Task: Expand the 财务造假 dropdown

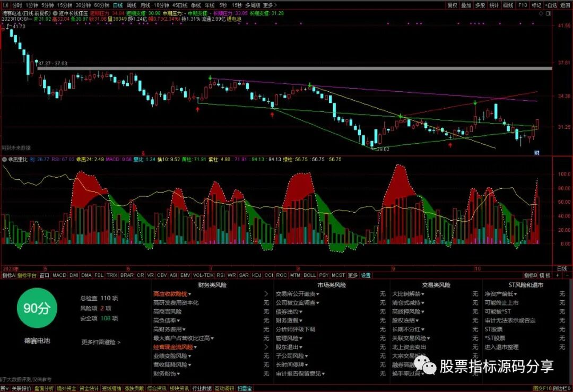Action: click(x=289, y=320)
